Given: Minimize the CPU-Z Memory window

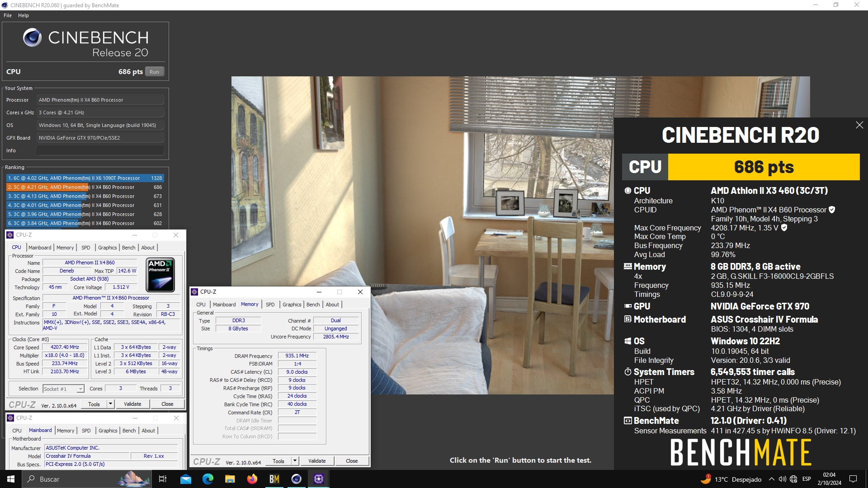Looking at the screenshot, I should [319, 292].
